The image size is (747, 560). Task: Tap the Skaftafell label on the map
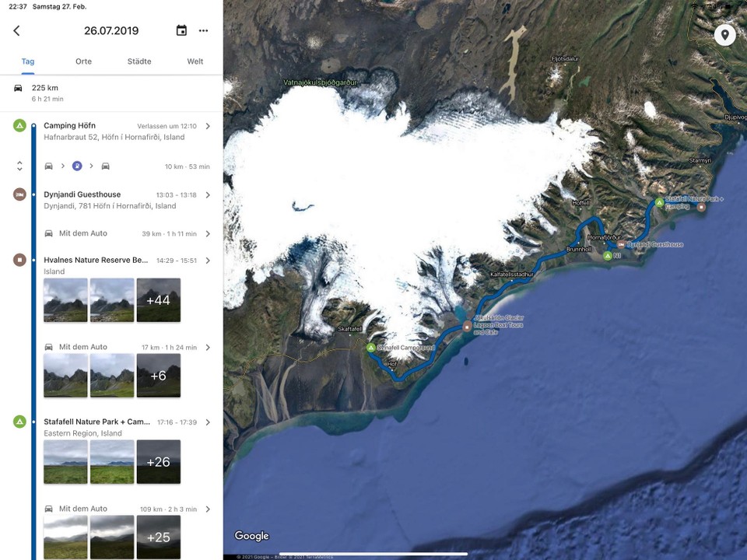[349, 329]
